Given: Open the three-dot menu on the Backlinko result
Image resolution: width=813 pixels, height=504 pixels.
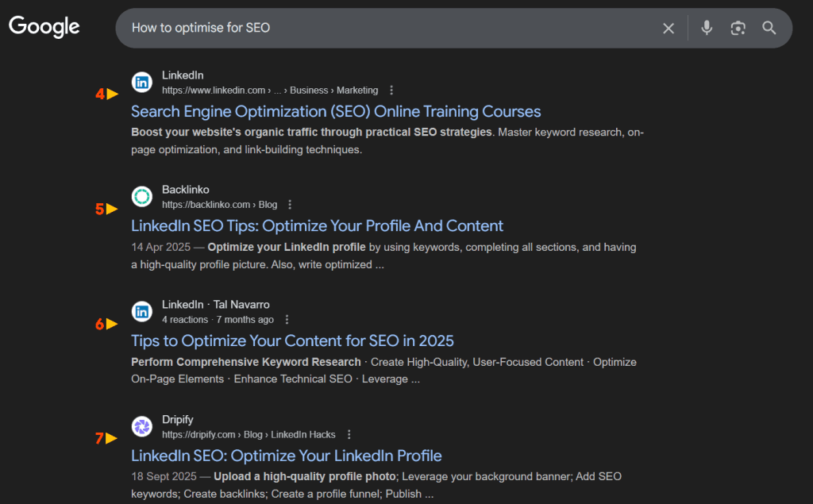Looking at the screenshot, I should 289,204.
